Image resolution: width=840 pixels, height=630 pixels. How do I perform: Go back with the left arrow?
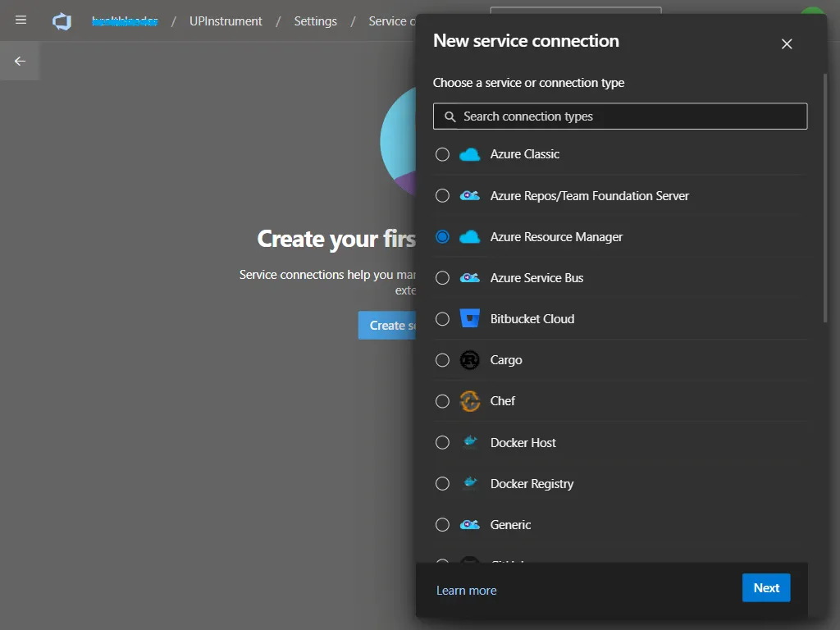point(20,61)
